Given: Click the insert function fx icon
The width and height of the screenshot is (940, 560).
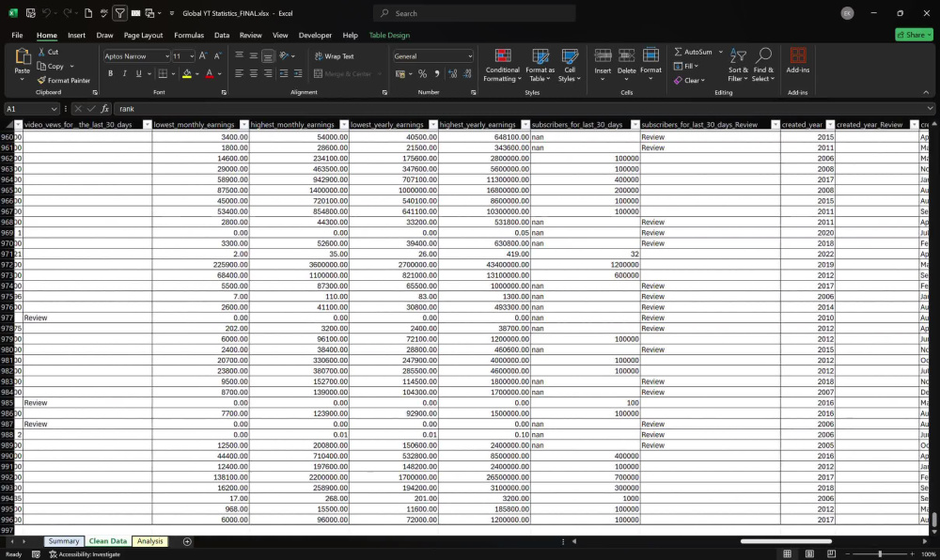Looking at the screenshot, I should pyautogui.click(x=105, y=108).
